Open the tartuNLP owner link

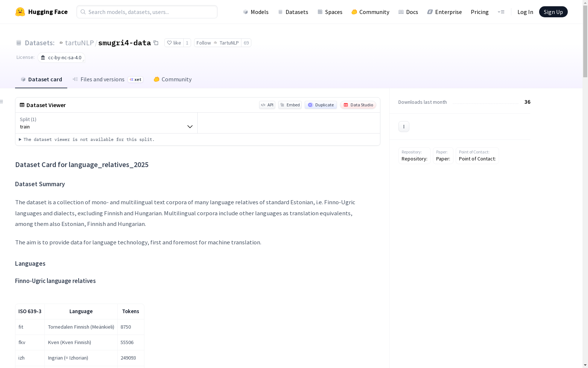tap(79, 43)
